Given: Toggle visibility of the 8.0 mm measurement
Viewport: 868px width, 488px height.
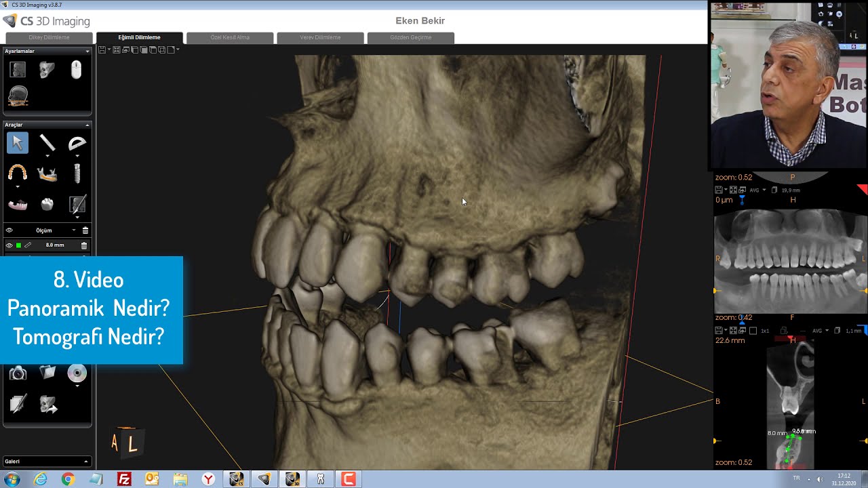Looking at the screenshot, I should (9, 245).
